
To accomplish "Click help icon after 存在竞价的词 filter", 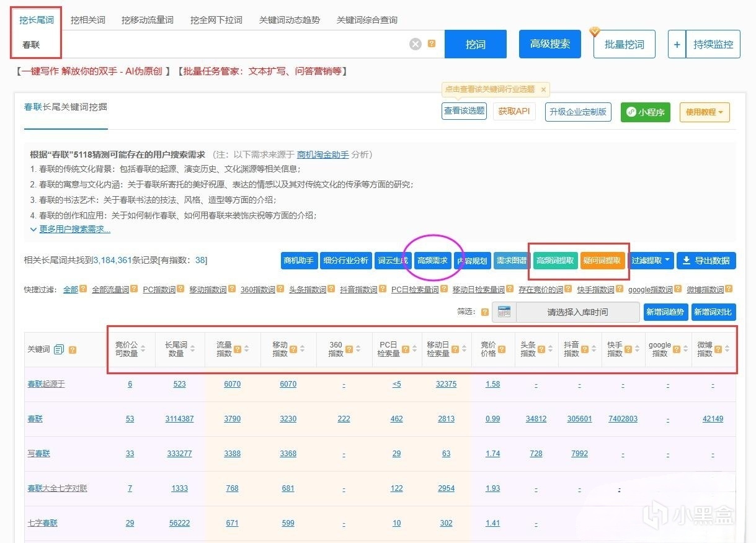I will [x=569, y=289].
